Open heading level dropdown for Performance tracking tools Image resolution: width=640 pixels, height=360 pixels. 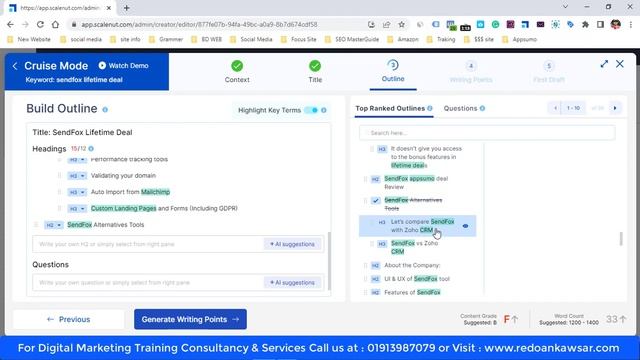click(x=77, y=160)
